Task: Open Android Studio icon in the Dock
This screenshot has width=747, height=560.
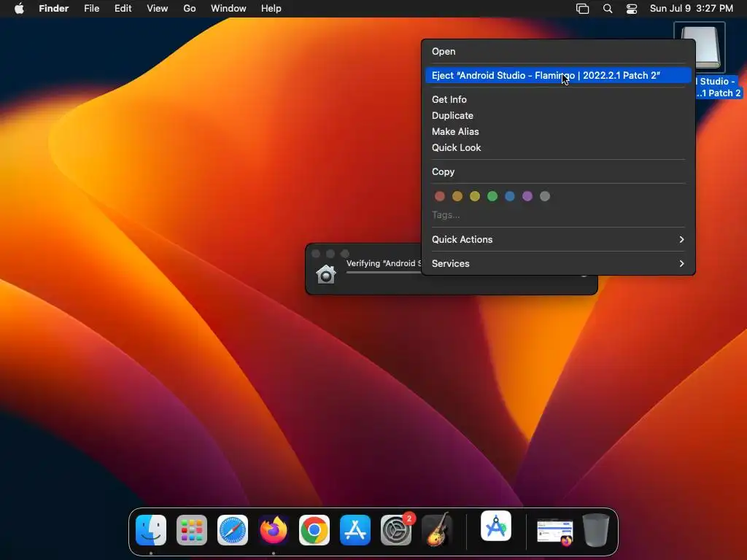Action: pyautogui.click(x=496, y=526)
